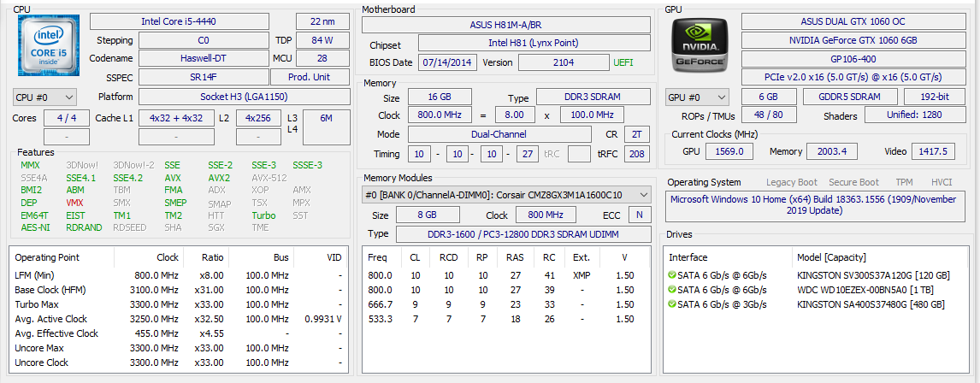Click the Video clock 1417.5 field
The width and height of the screenshot is (980, 383).
tap(933, 151)
